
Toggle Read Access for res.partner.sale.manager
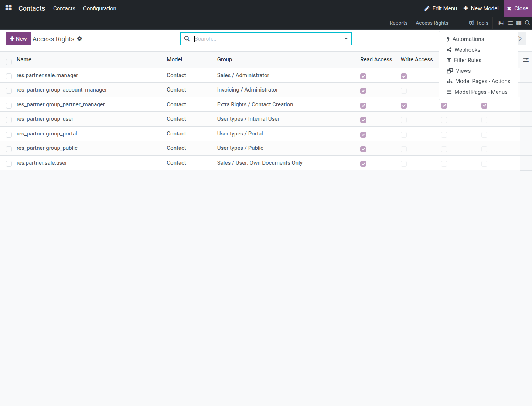pyautogui.click(x=363, y=76)
